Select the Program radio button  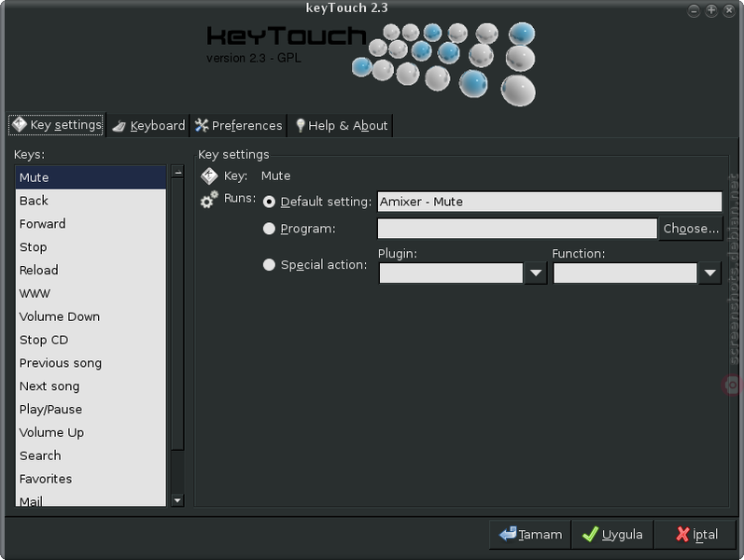[269, 229]
